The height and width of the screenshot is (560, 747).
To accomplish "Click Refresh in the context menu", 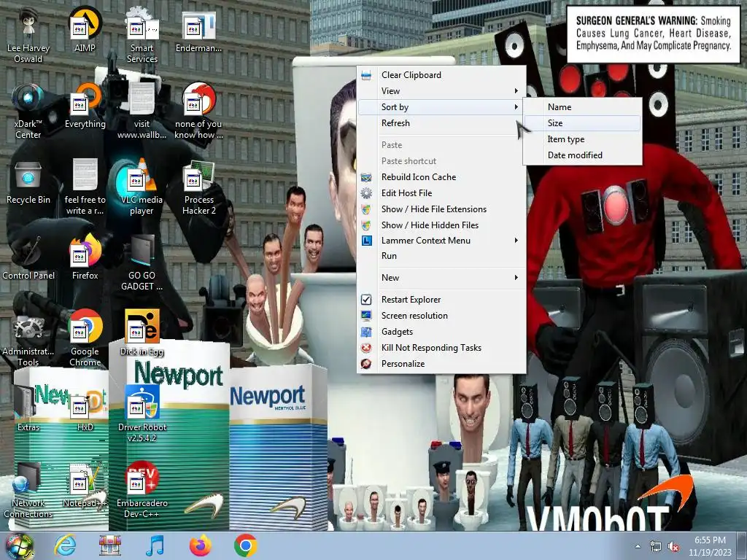I will pos(441,122).
